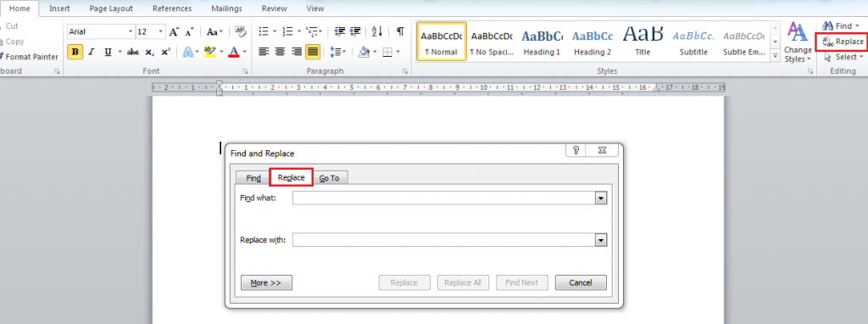The height and width of the screenshot is (324, 868).
Task: Apply Shading paint bucket
Action: tap(364, 52)
